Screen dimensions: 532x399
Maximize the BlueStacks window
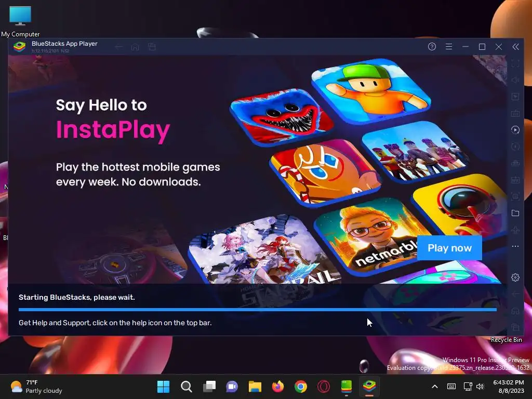coord(482,47)
